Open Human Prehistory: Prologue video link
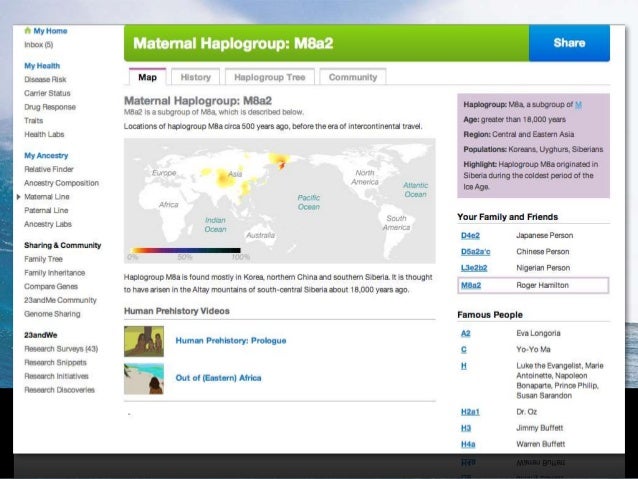This screenshot has width=638, height=479. 231,341
